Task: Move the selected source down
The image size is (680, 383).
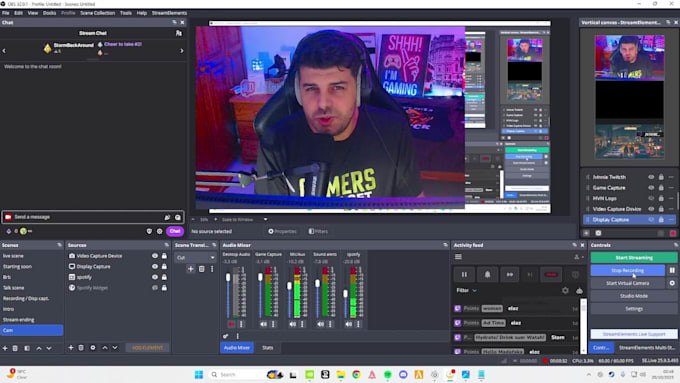Action: tap(115, 347)
